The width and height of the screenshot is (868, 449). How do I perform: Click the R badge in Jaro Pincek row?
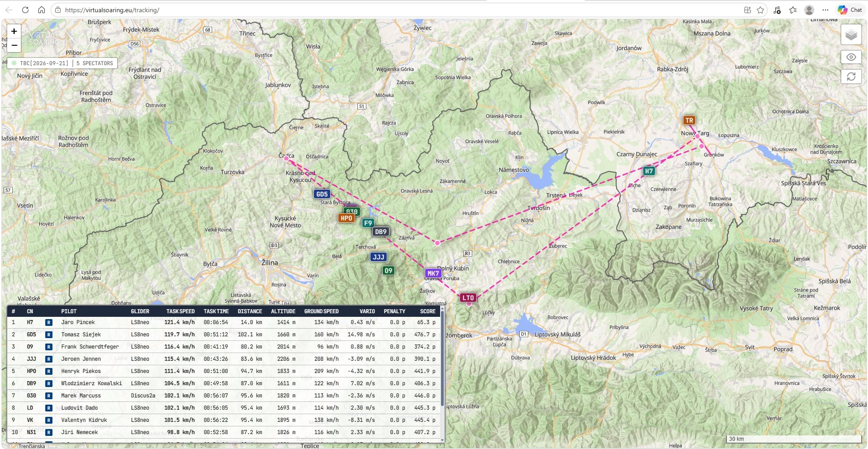click(49, 323)
